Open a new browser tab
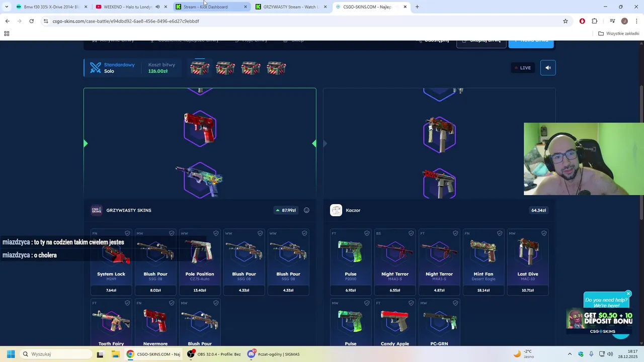The height and width of the screenshot is (362, 644). coord(417,7)
